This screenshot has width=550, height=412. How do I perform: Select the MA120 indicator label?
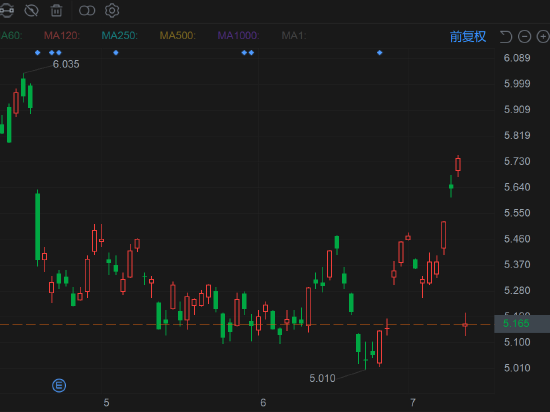(62, 35)
